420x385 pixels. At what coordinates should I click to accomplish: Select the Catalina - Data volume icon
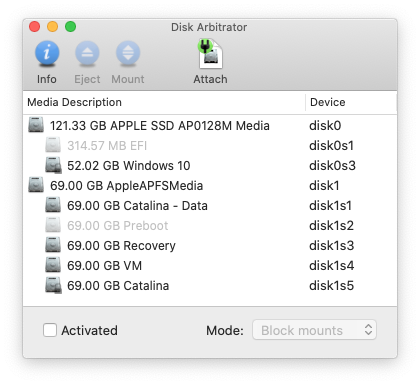coord(53,205)
